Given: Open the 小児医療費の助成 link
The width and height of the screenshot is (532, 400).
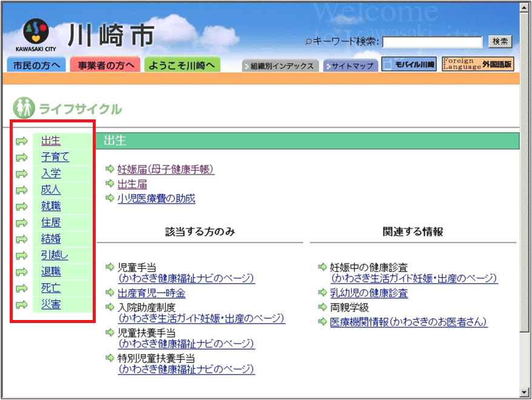Looking at the screenshot, I should coord(156,198).
